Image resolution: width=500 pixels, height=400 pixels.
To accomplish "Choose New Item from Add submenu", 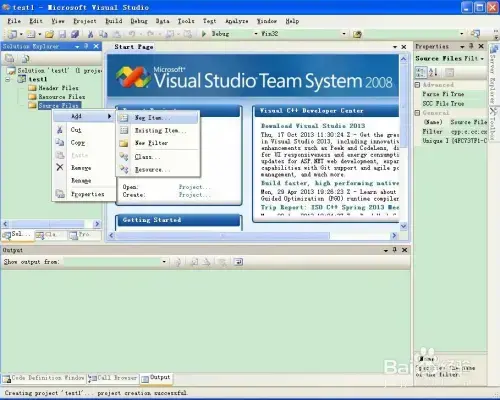I will [157, 118].
